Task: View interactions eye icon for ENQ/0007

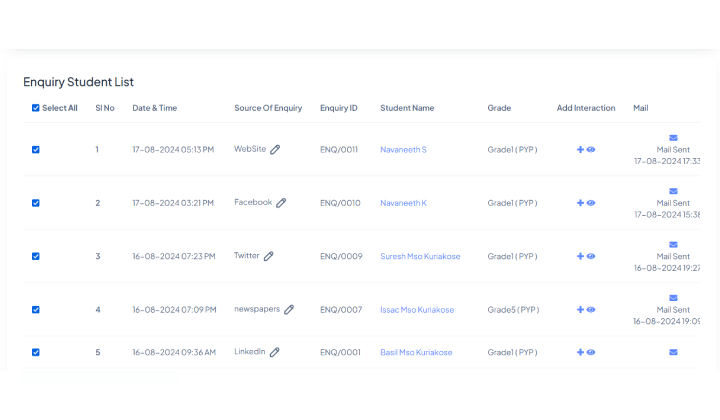Action: [591, 310]
